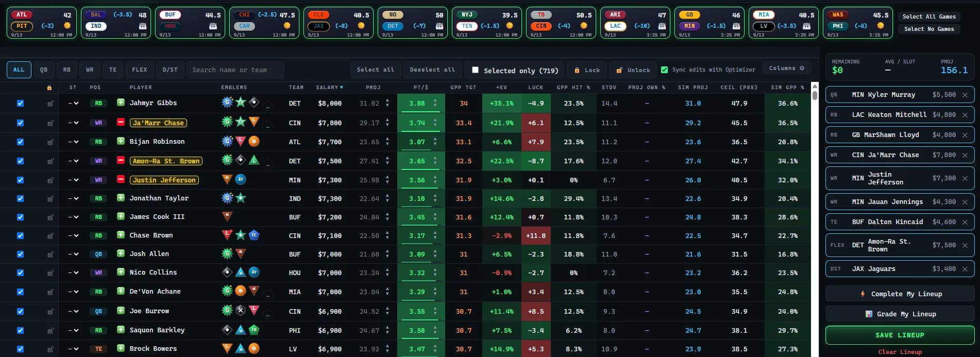980x357 pixels.
Task: Click X emblem on Joe Burrow row
Action: click(241, 311)
